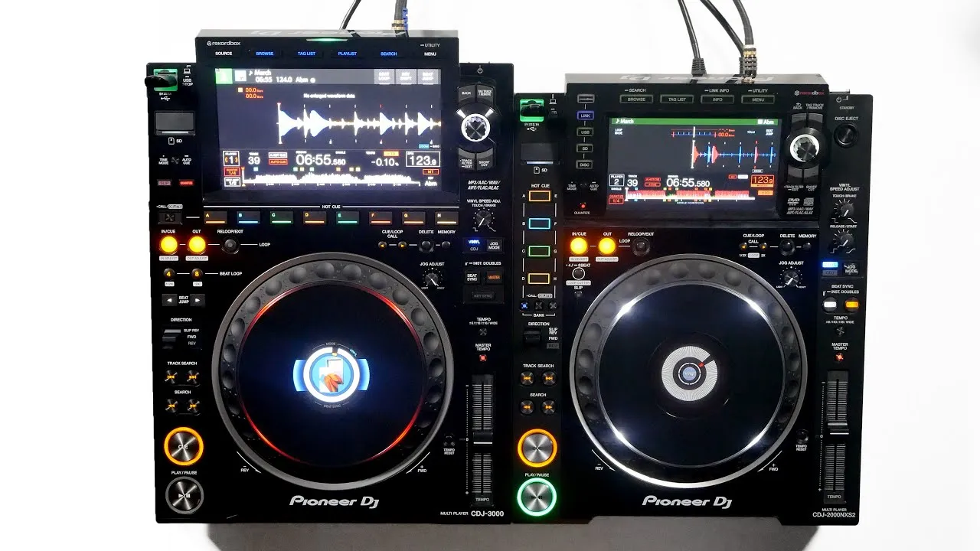Skip to previous track on the CDJ-3000
The image size is (980, 551).
(x=171, y=377)
